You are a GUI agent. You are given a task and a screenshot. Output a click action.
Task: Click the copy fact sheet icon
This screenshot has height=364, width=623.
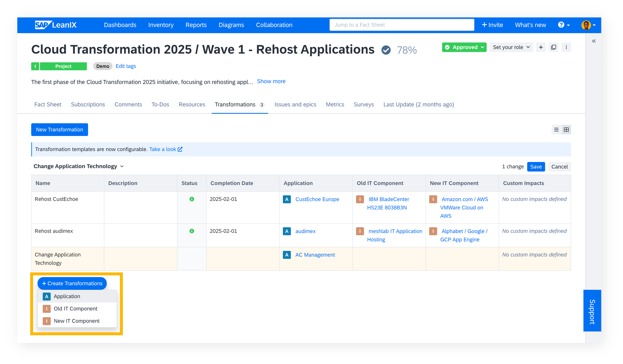pos(553,47)
